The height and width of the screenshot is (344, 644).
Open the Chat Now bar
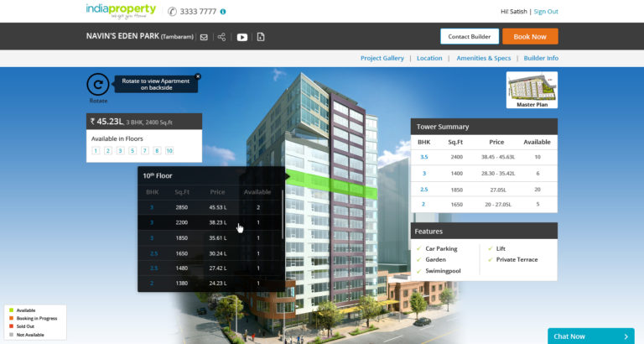click(590, 336)
